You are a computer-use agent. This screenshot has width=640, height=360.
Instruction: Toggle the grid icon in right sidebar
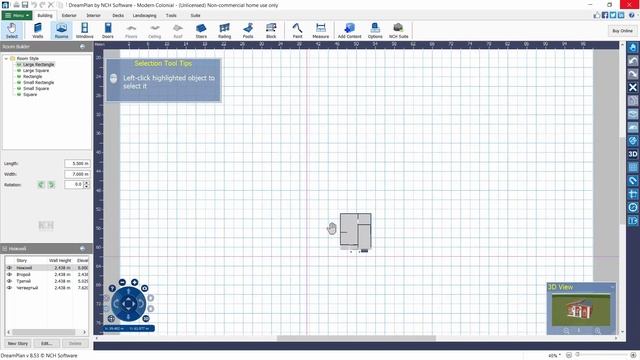click(633, 167)
